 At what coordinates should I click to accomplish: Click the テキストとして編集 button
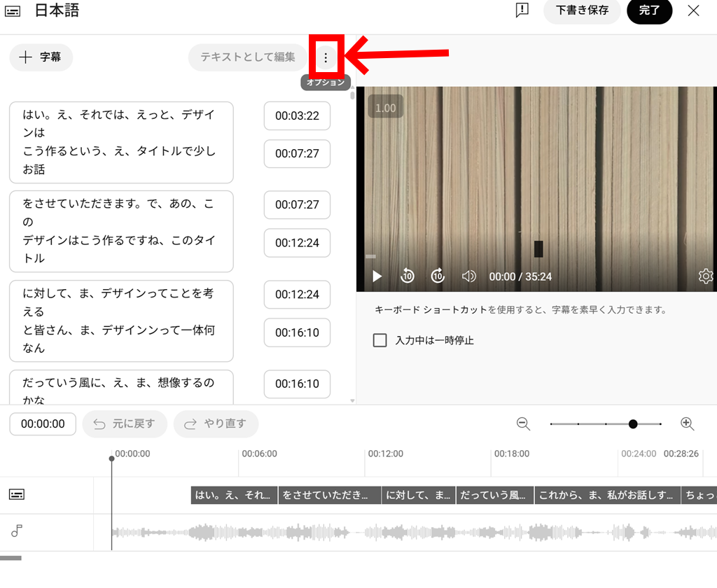248,57
